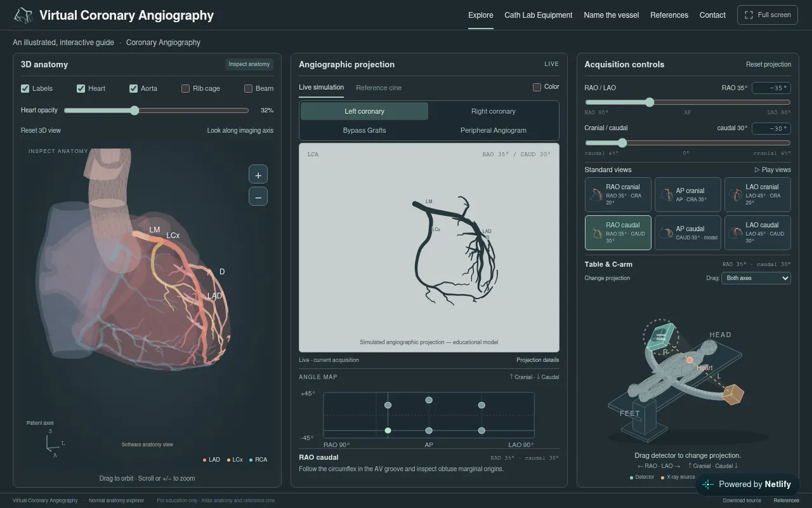The width and height of the screenshot is (812, 508).
Task: Click the RAO / LAO slider handle
Action: pyautogui.click(x=649, y=102)
